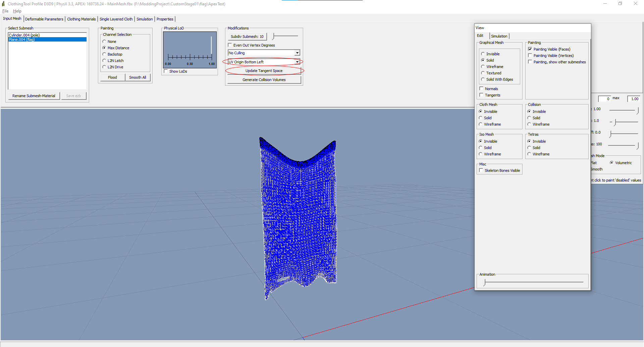Set Tetras to Wireframe

pyautogui.click(x=538, y=154)
